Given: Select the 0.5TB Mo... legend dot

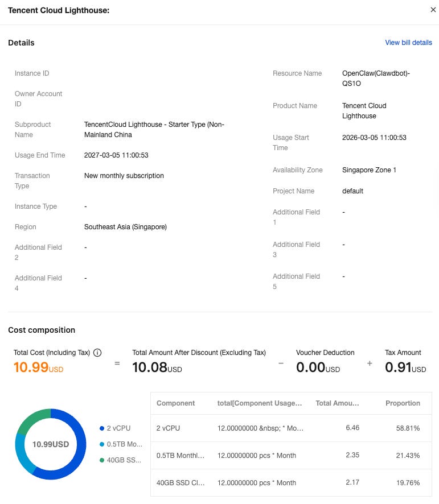Looking at the screenshot, I should 102,444.
